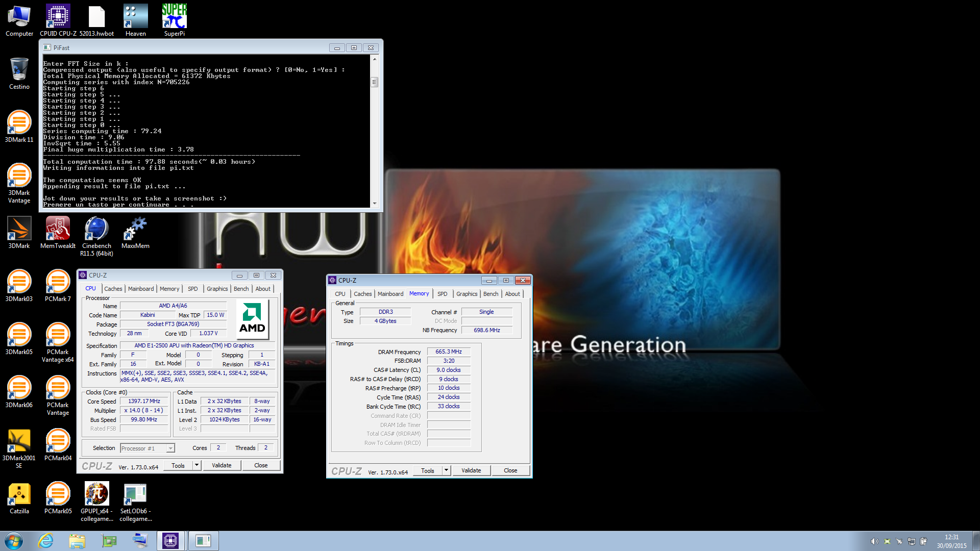Open the PCMark04 shortcut

(x=58, y=445)
